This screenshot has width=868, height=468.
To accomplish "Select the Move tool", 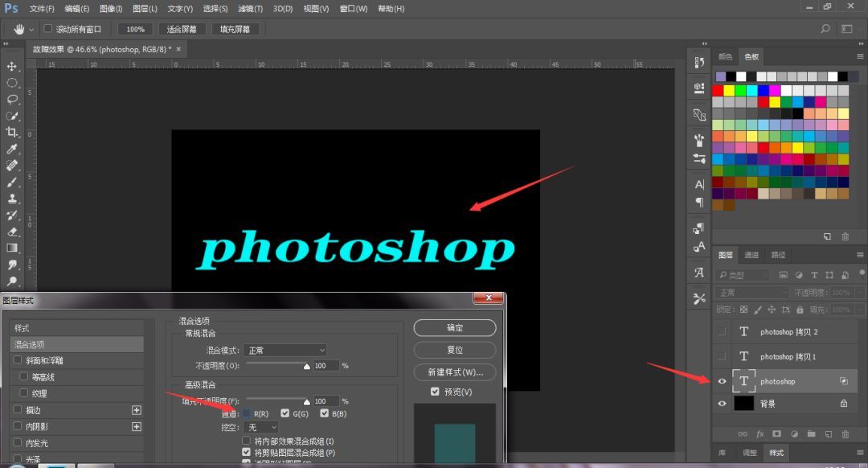I will pyautogui.click(x=11, y=67).
